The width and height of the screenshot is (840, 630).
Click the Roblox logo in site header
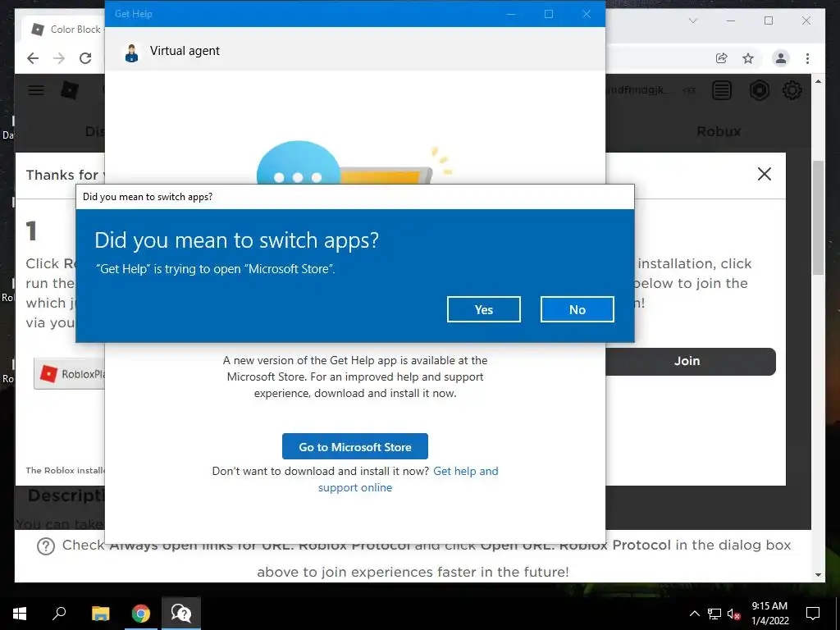pyautogui.click(x=69, y=90)
